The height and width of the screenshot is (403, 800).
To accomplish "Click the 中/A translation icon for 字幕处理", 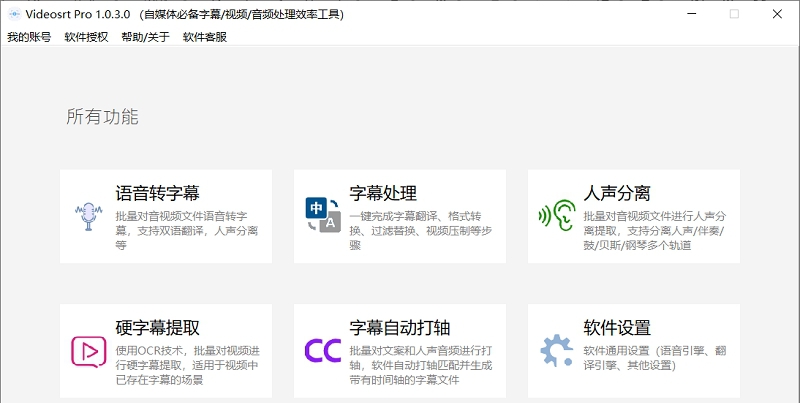I will point(323,215).
